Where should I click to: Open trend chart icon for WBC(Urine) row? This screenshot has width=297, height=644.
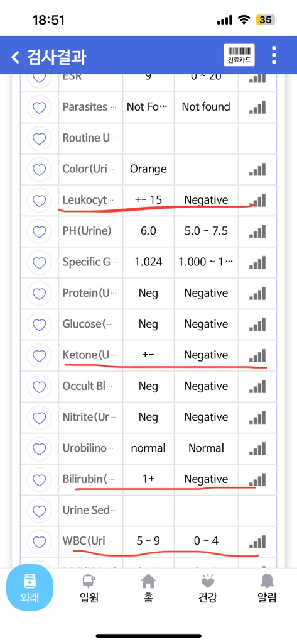pyautogui.click(x=257, y=541)
